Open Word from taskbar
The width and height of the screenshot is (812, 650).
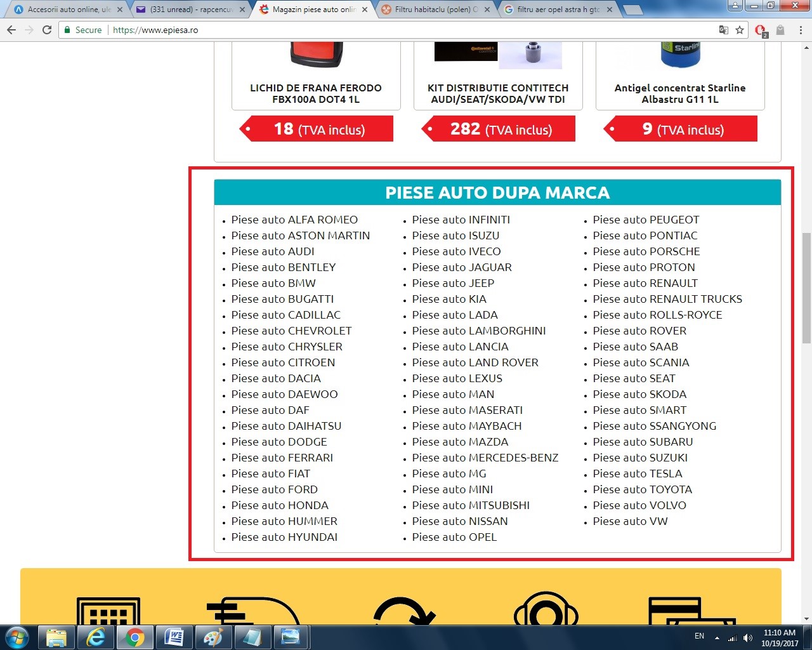coord(174,637)
